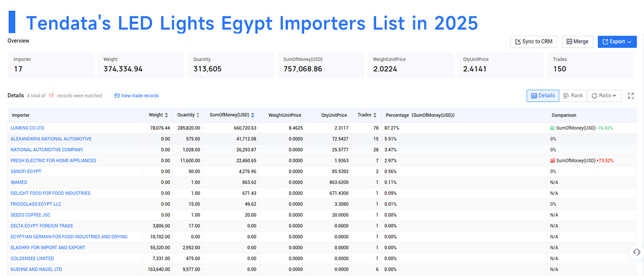
Task: Open DELTA EGYPT FOREIGN TRADE importer
Action: click(x=42, y=226)
